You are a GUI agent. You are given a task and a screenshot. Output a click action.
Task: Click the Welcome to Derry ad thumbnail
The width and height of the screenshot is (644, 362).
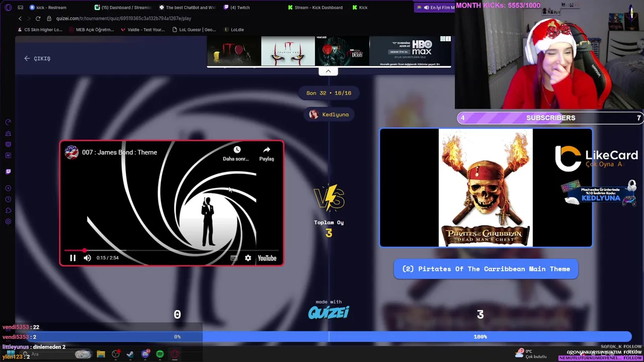[342, 51]
